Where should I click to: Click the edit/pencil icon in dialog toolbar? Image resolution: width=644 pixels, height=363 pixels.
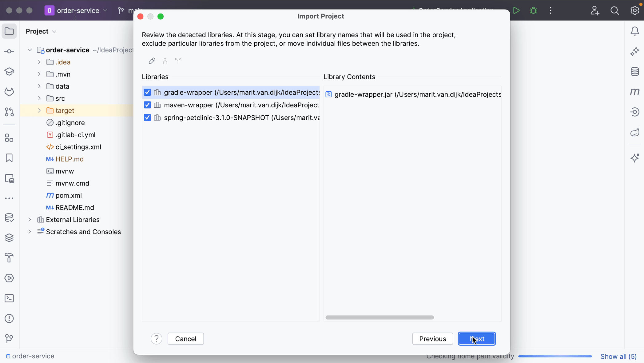click(152, 61)
